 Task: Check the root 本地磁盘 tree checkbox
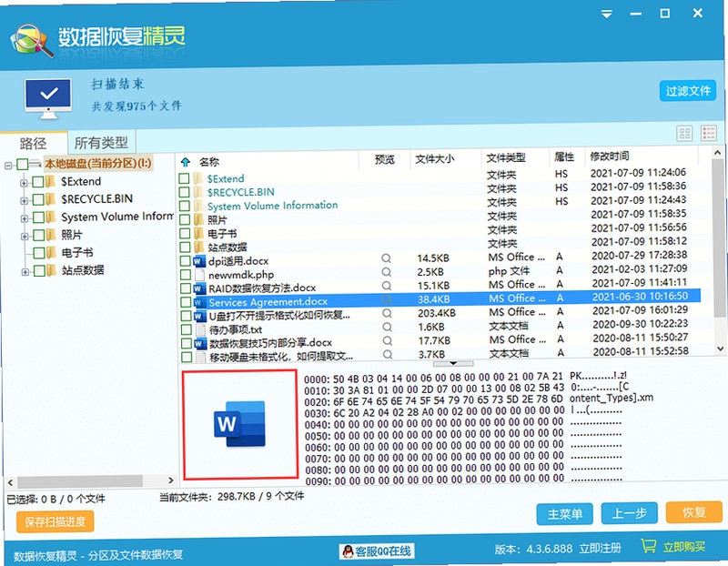[x=22, y=164]
